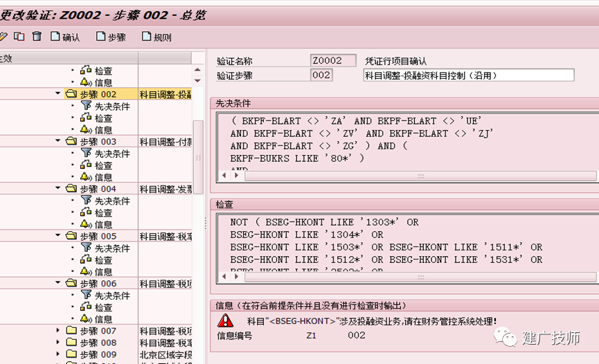The width and height of the screenshot is (599, 364).
Task: Click the 凭证行项目确认 label
Action: coord(396,61)
